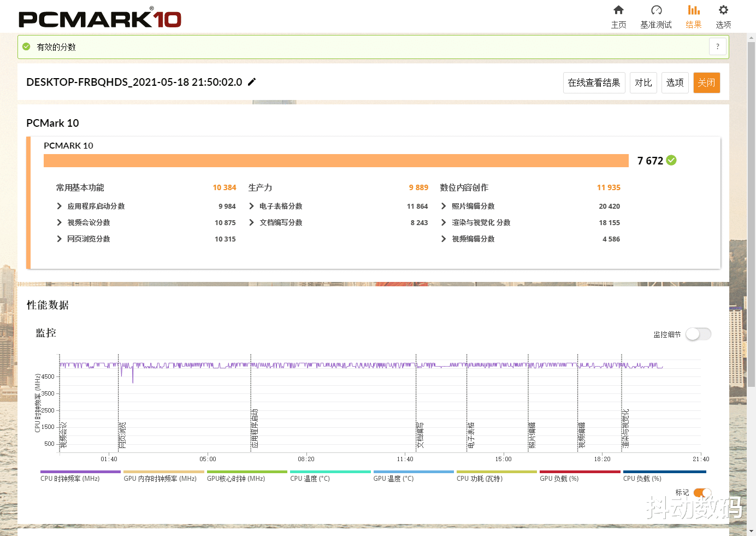
Task: Click the 文档编写分数 value 8 243
Action: click(x=419, y=222)
